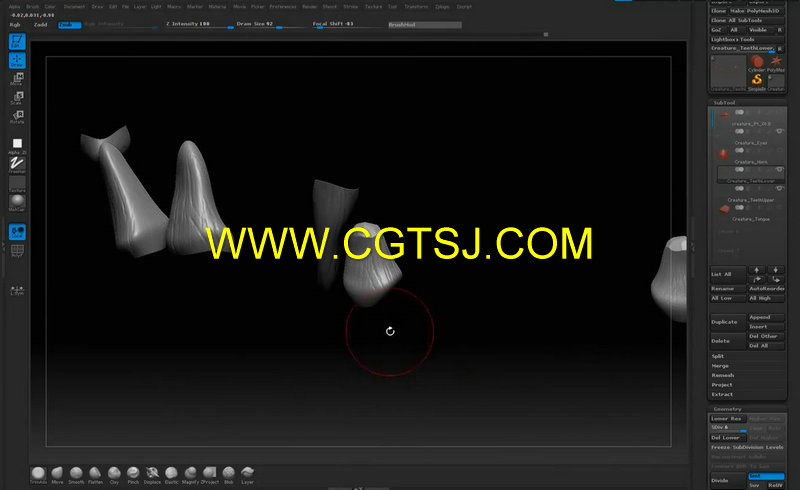Activate the Draw mode button
Viewport: 800px width, 490px height.
click(17, 61)
